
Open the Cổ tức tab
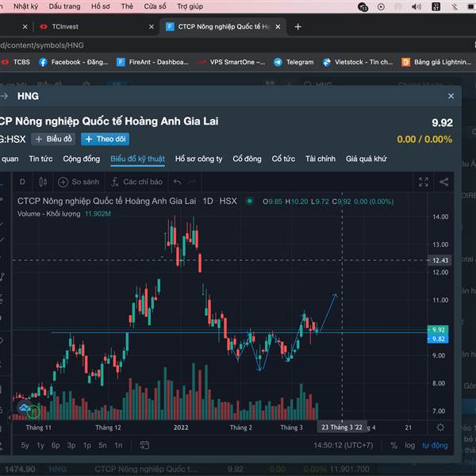(x=283, y=159)
